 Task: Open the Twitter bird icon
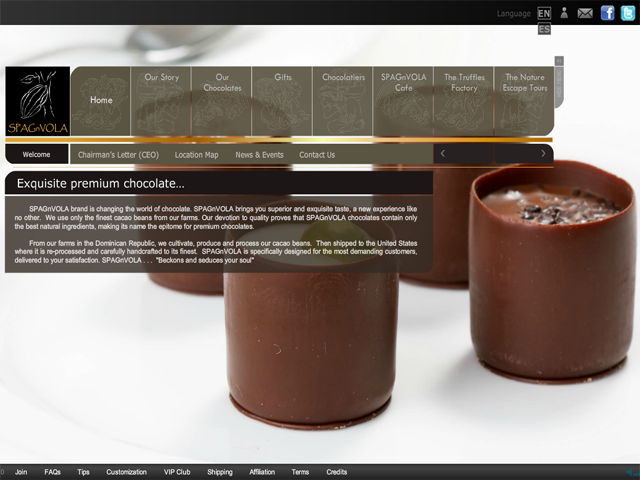click(x=628, y=13)
